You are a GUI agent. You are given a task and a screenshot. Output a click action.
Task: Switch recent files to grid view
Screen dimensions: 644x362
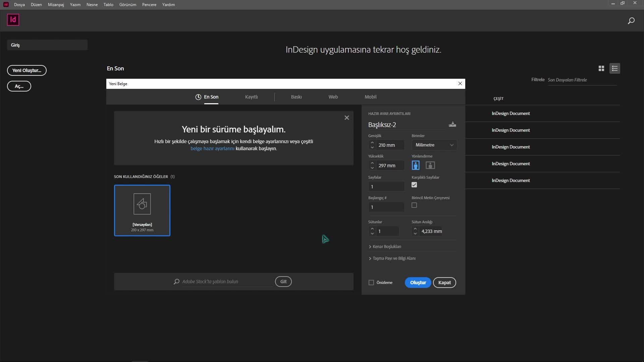(x=601, y=68)
